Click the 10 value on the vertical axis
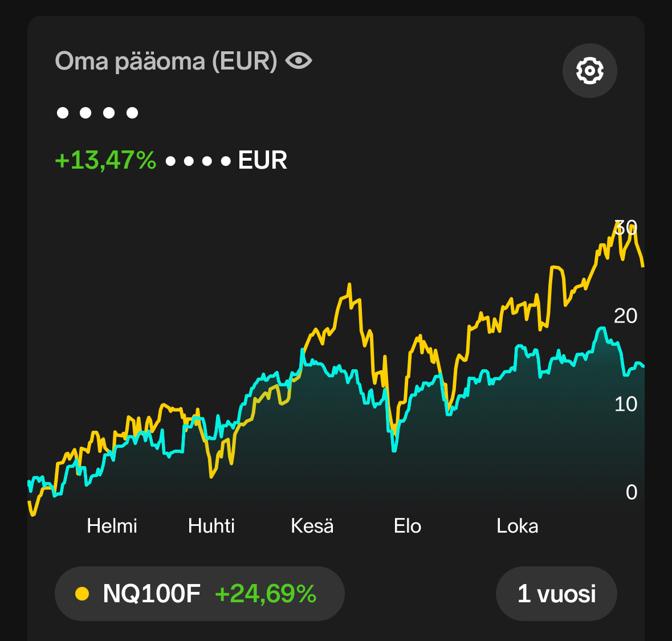The width and height of the screenshot is (672, 641). pos(626,404)
